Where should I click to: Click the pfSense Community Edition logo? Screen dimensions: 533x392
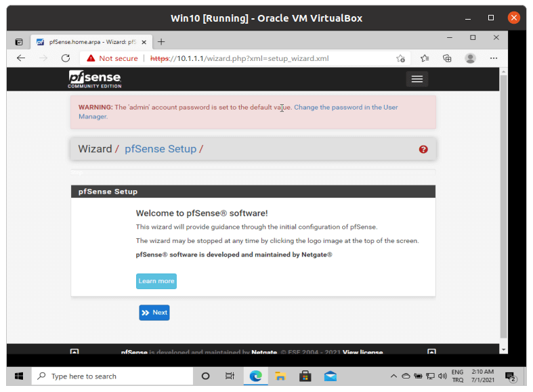(95, 79)
